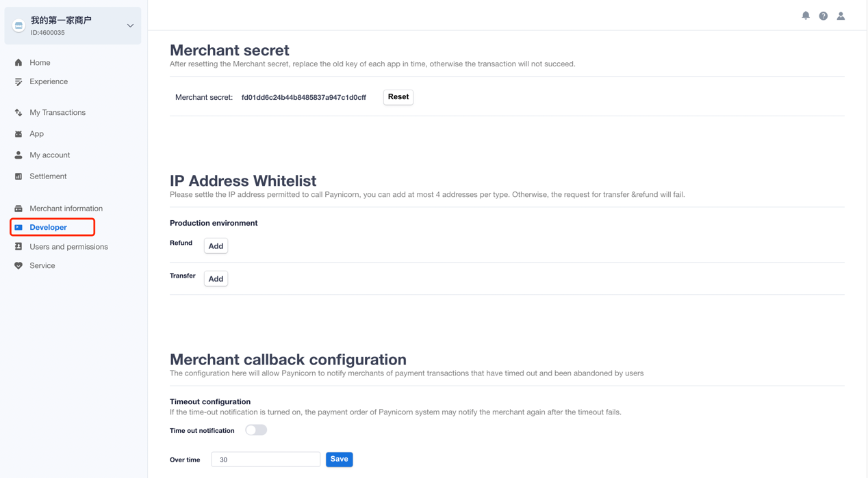Viewport: 868px width, 478px height.
Task: Save the Over time setting
Action: tap(339, 460)
